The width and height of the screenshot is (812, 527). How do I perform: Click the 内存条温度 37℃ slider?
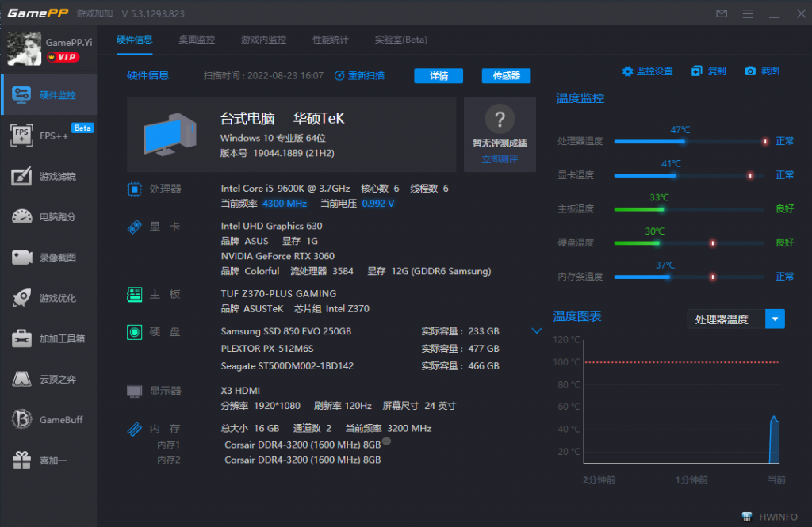point(689,277)
